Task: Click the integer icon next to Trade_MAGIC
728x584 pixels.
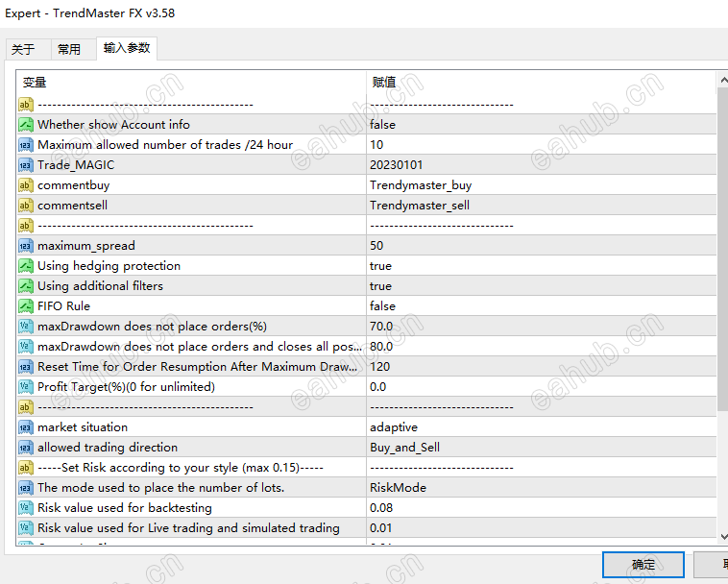Action: pyautogui.click(x=26, y=165)
